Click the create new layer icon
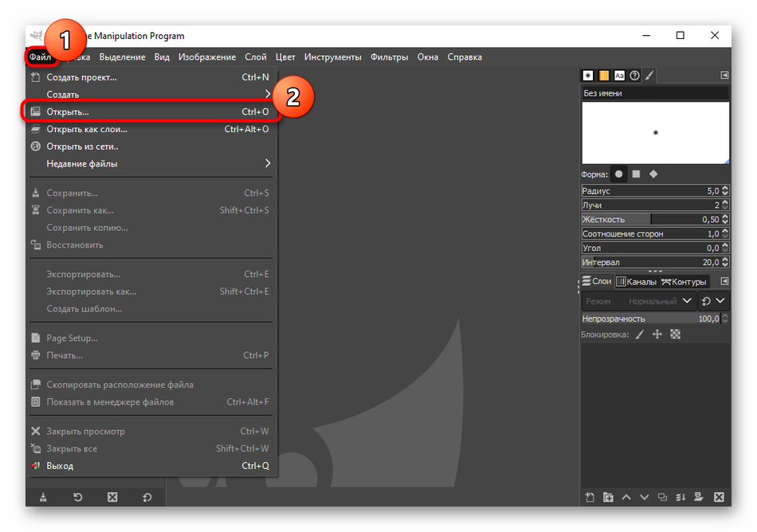 590,498
